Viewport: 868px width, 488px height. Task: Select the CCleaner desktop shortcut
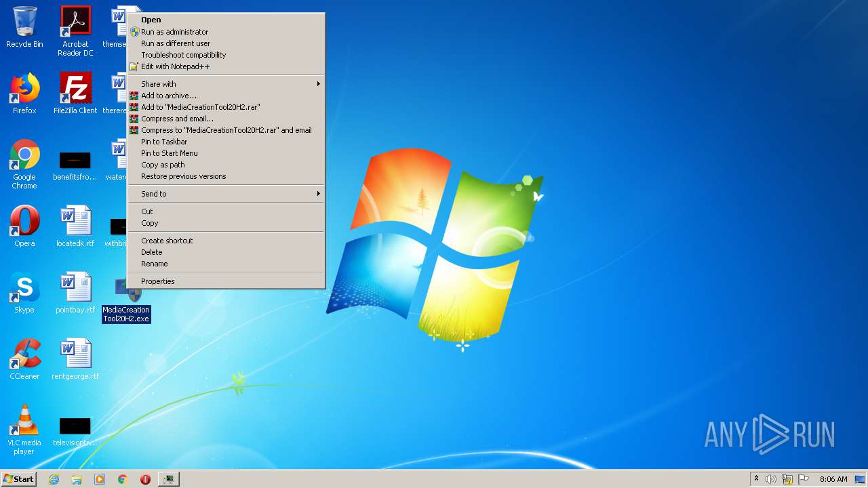[x=24, y=359]
